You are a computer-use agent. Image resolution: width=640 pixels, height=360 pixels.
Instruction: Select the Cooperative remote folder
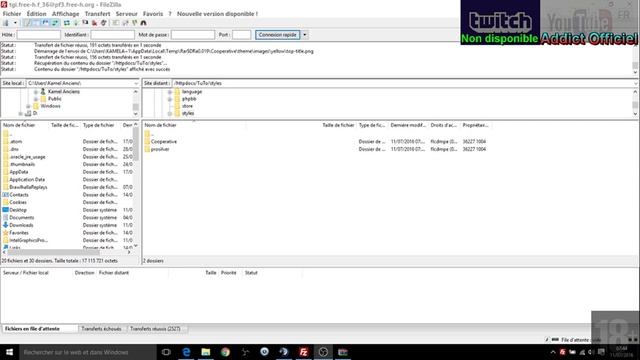point(164,142)
